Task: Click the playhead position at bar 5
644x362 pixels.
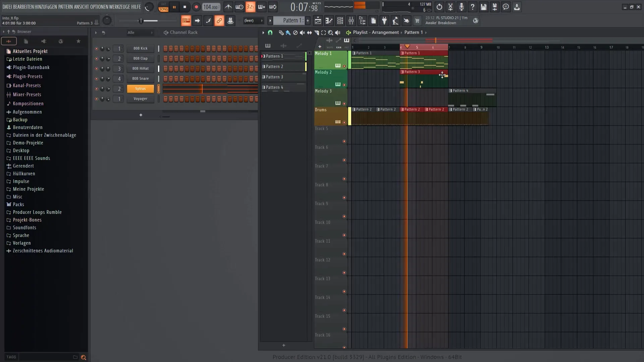Action: point(417,47)
